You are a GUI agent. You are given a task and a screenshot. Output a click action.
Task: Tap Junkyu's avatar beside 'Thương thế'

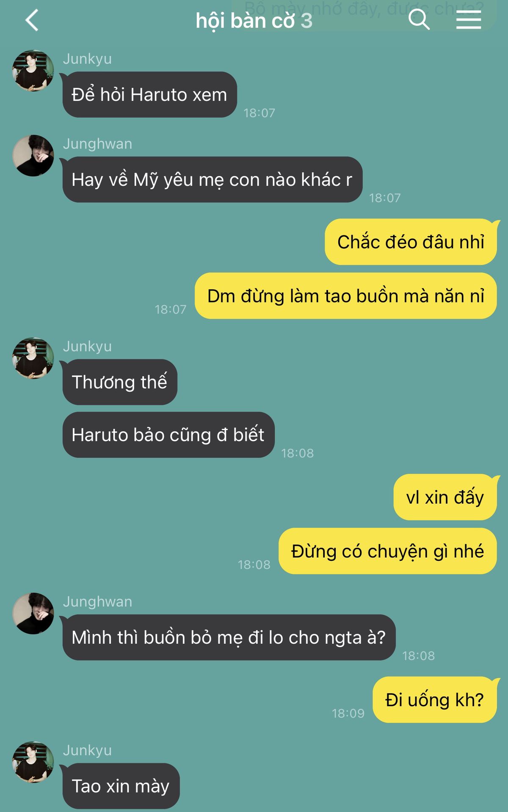[x=33, y=358]
